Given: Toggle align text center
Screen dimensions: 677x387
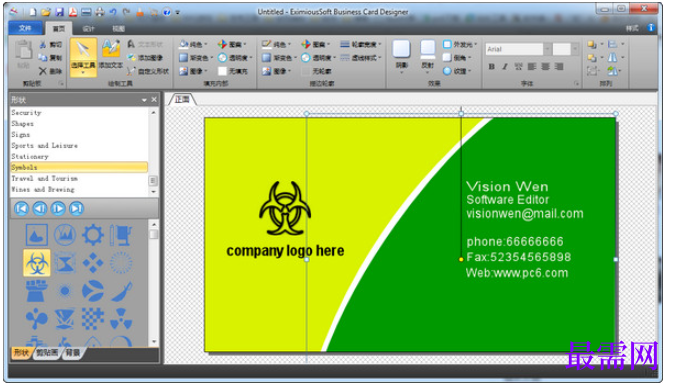Looking at the screenshot, I should (x=546, y=67).
